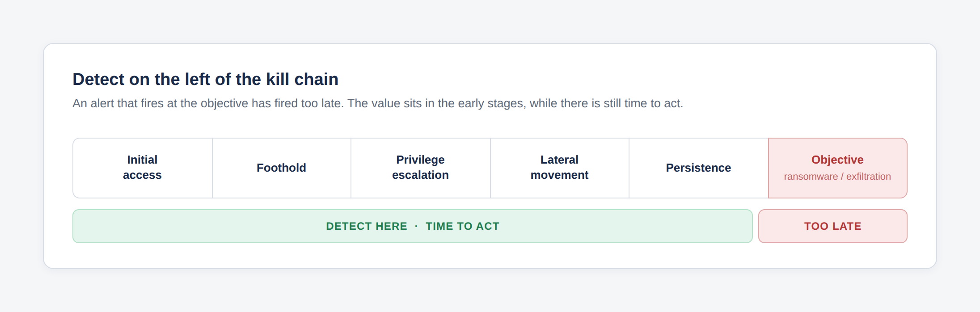Click the dot separator in green bar
The image size is (980, 312).
click(x=416, y=226)
